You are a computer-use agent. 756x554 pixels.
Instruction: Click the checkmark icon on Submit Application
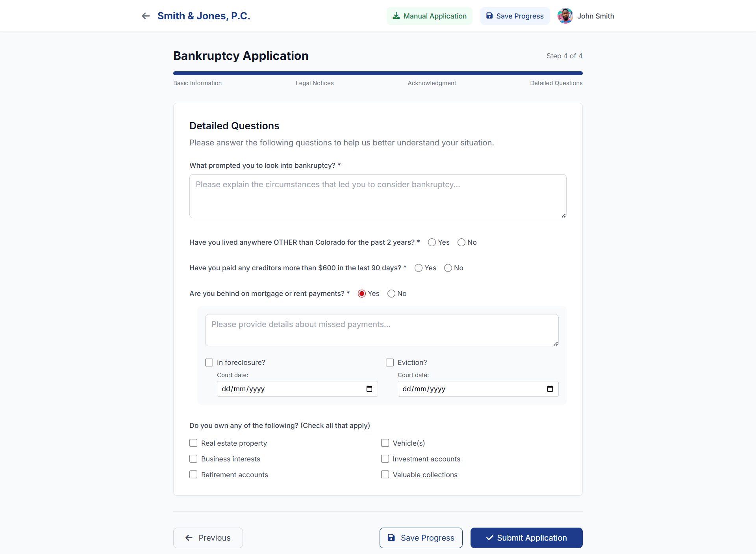489,538
